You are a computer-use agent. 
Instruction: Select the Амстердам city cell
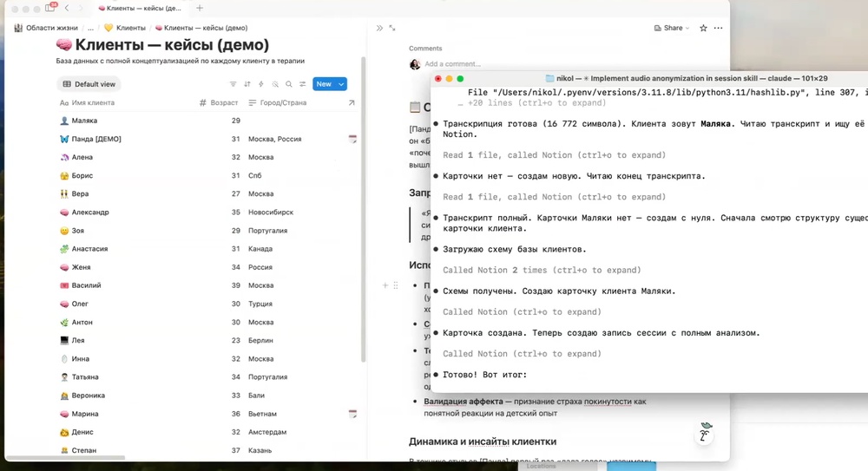coord(267,432)
